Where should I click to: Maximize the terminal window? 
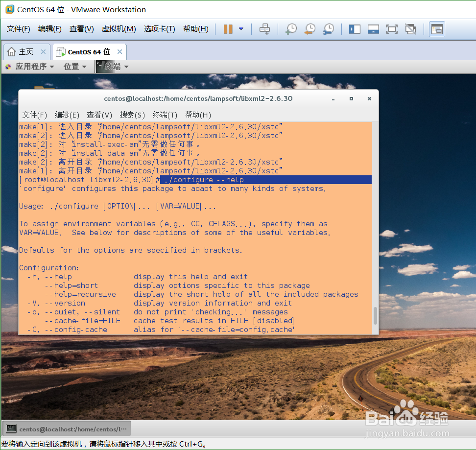tap(351, 98)
